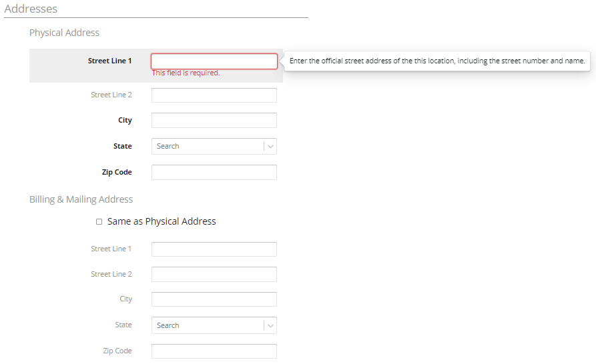Image resolution: width=596 pixels, height=364 pixels.
Task: Click the Billing & Mailing Address heading
Action: [x=81, y=199]
